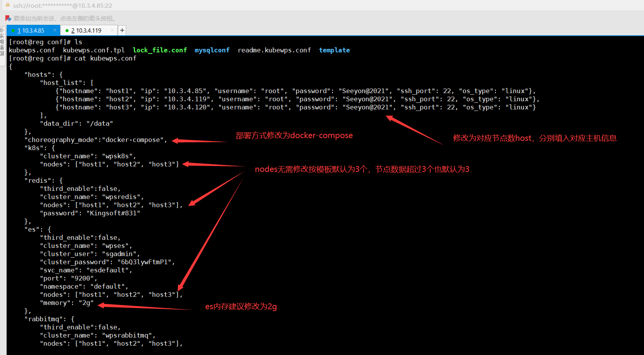Click the "mysqlconf" directory name

[212, 50]
